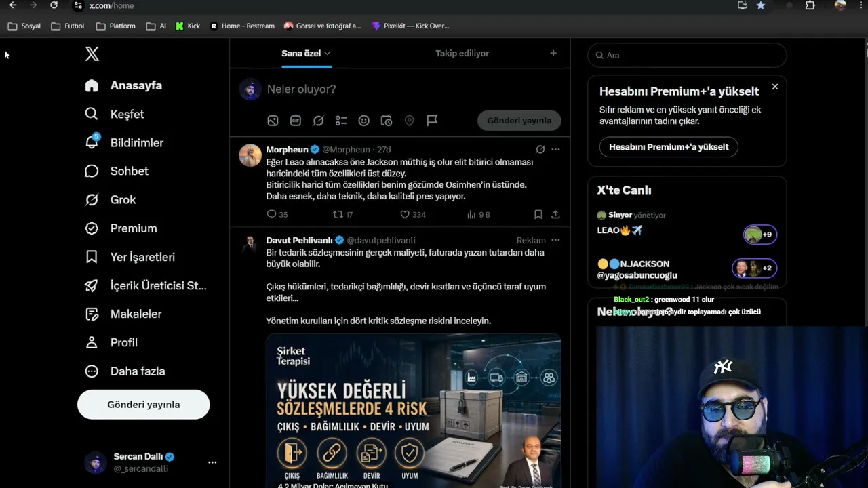The height and width of the screenshot is (488, 868).
Task: Open Keşfet explore page
Action: 115,114
